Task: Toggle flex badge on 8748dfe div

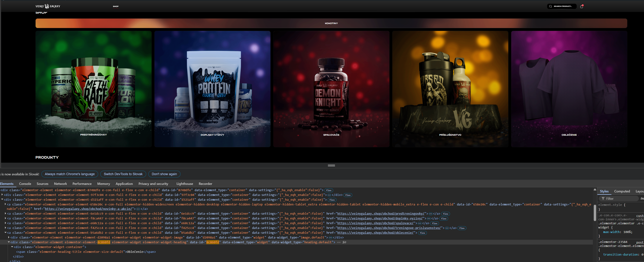Action: [x=329, y=190]
